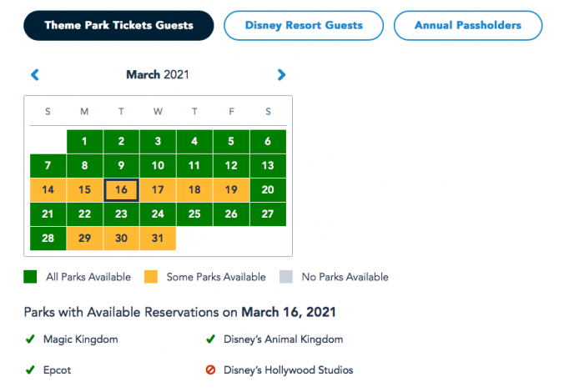Click the green checkmark beside Epcot
The image size is (584, 392).
coord(30,370)
